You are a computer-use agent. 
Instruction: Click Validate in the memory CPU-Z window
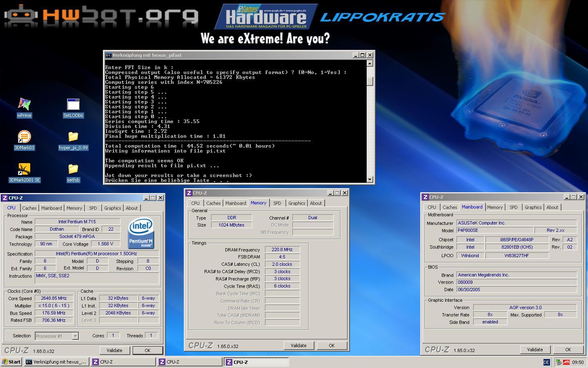point(298,346)
